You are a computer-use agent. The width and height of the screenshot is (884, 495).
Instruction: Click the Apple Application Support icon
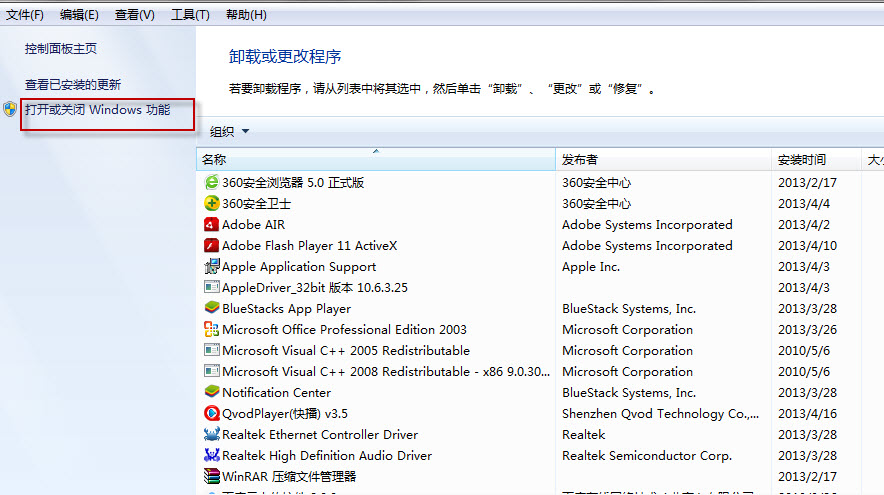(211, 267)
